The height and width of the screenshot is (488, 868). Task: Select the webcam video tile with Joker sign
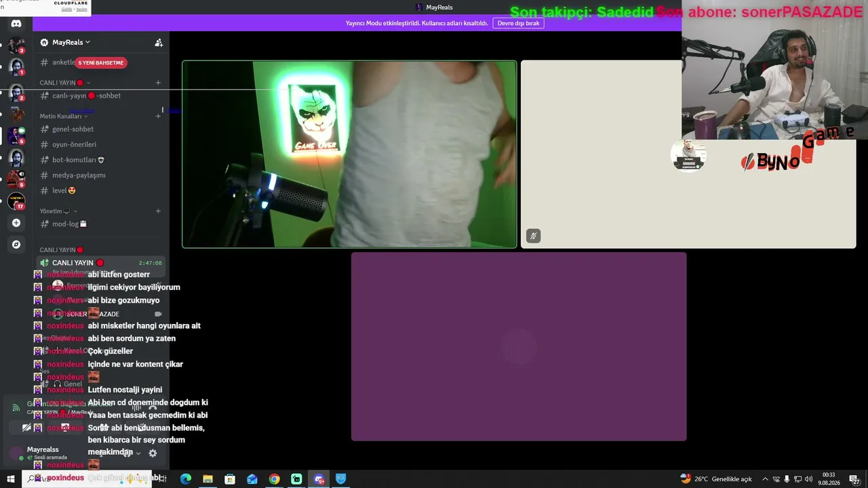click(349, 155)
